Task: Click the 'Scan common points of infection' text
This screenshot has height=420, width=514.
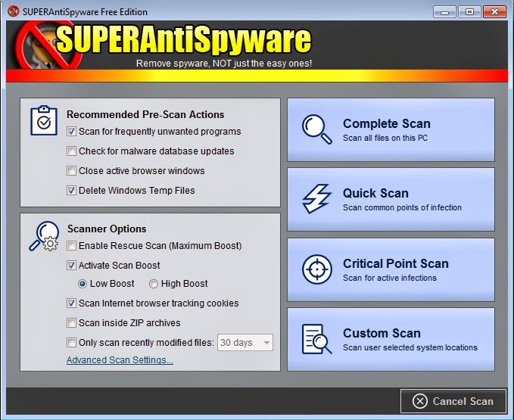Action: (402, 207)
